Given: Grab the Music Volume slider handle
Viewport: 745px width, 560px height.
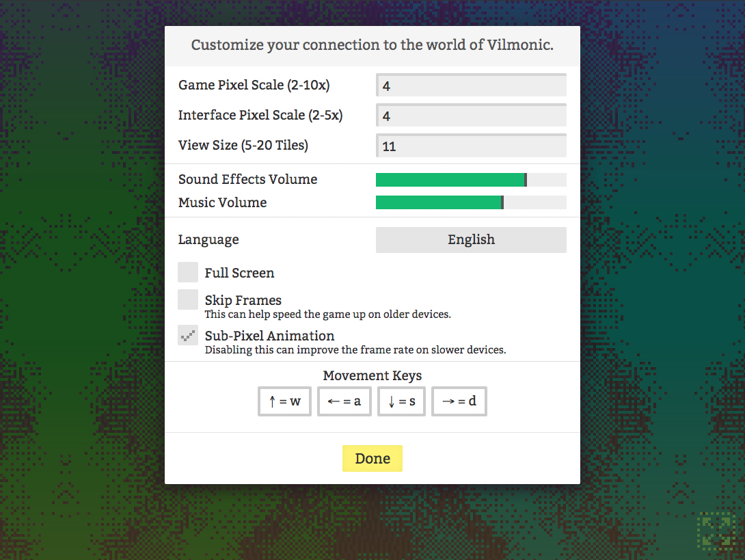Looking at the screenshot, I should click(x=502, y=203).
